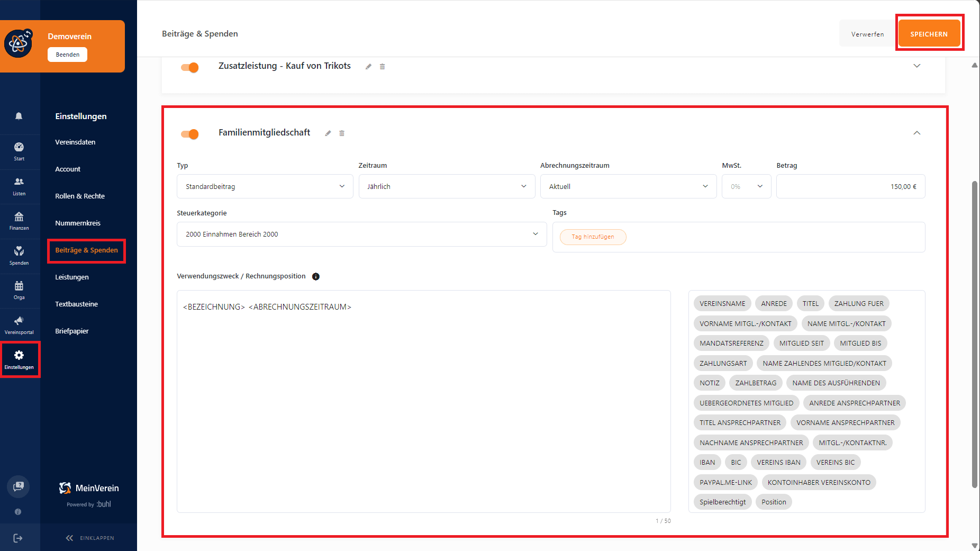Click the MeinVerein logo
This screenshot has height=551, width=980.
coord(89,488)
